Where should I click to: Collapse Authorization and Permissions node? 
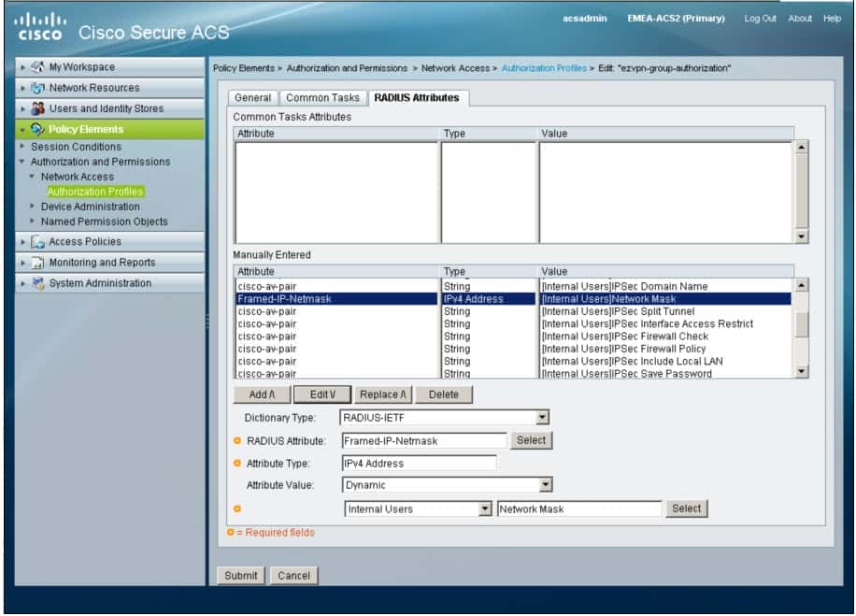(x=22, y=162)
